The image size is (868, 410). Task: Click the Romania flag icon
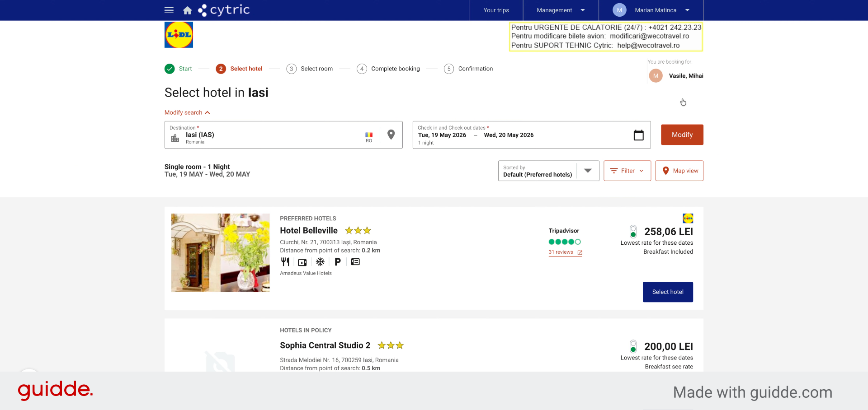coord(369,135)
